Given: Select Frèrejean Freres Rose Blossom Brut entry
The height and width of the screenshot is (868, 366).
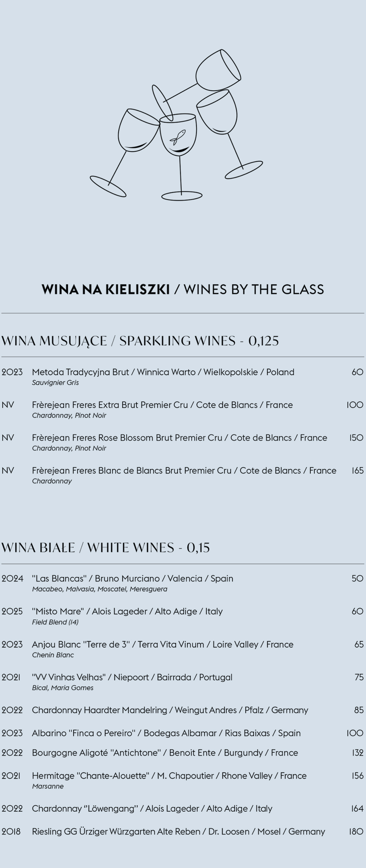Looking at the screenshot, I should (180, 438).
